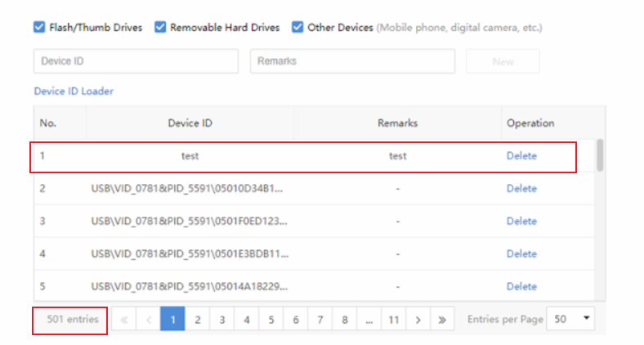This screenshot has width=644, height=345.
Task: Click the previous page arrow
Action: coord(148,320)
